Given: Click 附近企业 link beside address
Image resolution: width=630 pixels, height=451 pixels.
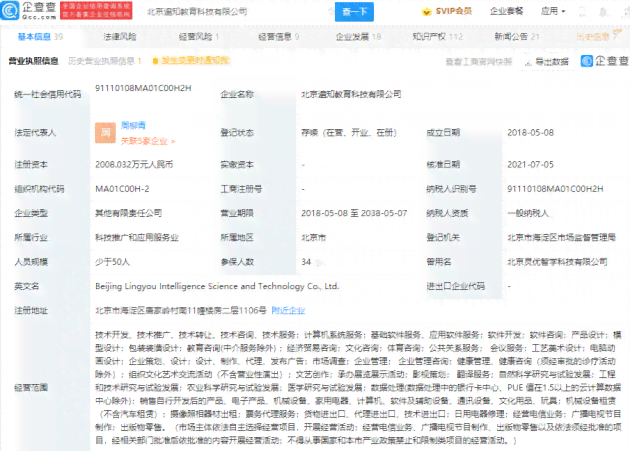Looking at the screenshot, I should tap(288, 310).
